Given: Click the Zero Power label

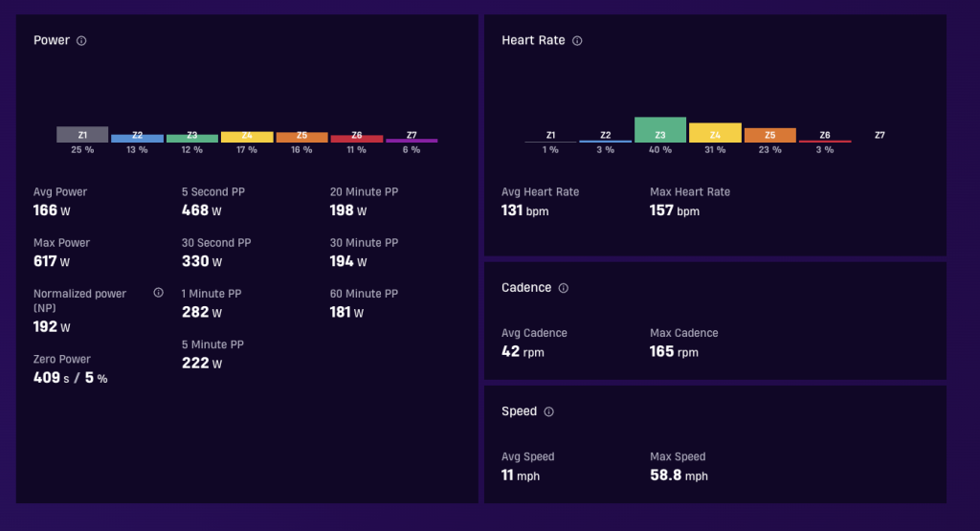Looking at the screenshot, I should 62,359.
